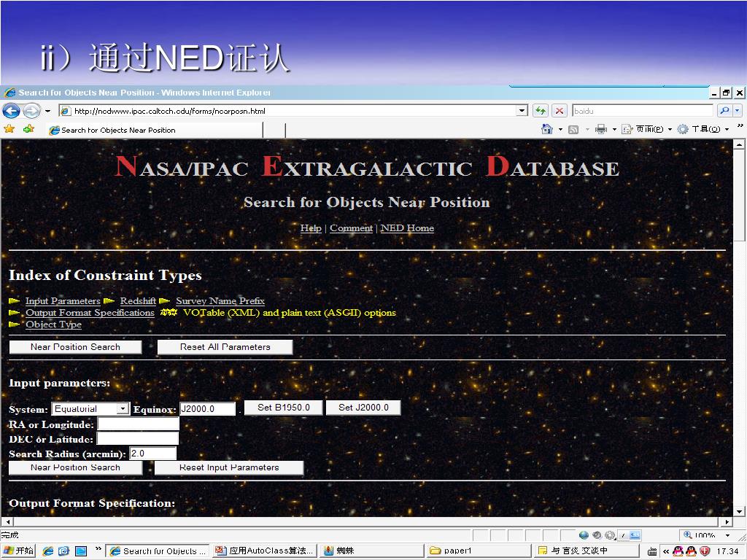
Task: Open a new blank tab
Action: point(274,130)
